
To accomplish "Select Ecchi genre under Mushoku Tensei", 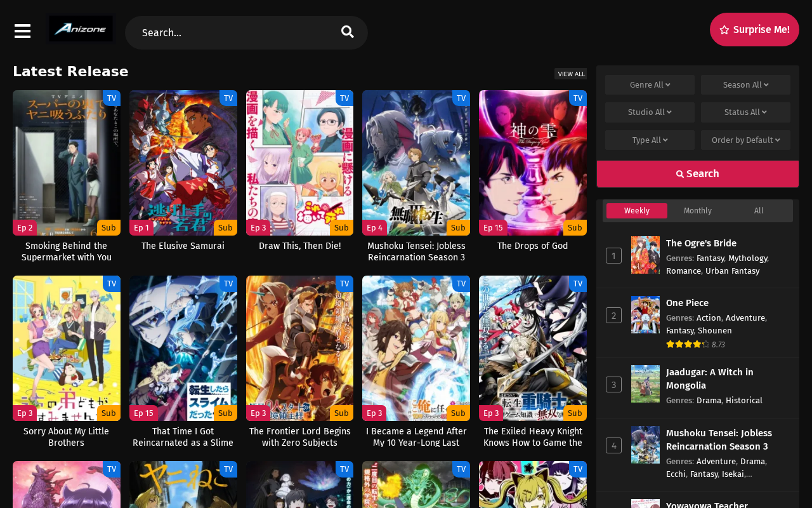I will [x=676, y=474].
